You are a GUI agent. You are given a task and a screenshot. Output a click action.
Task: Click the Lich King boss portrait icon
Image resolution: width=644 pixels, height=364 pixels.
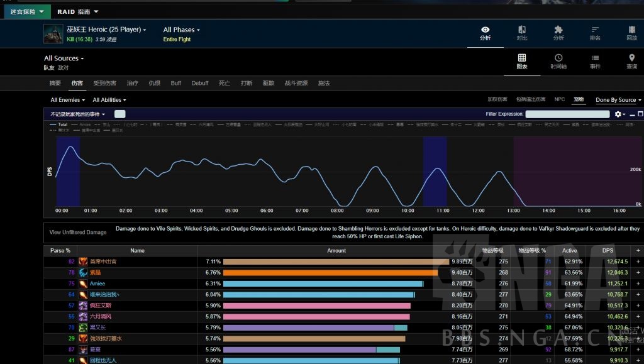(53, 34)
